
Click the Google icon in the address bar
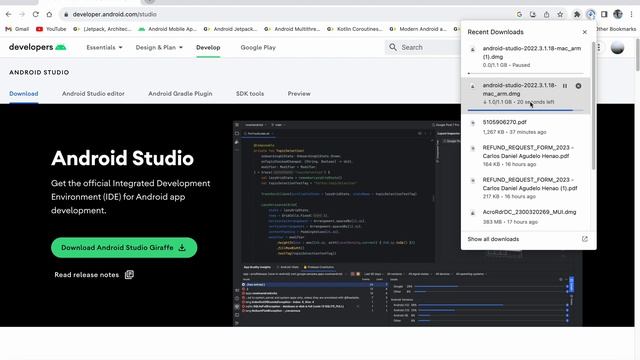click(519, 14)
